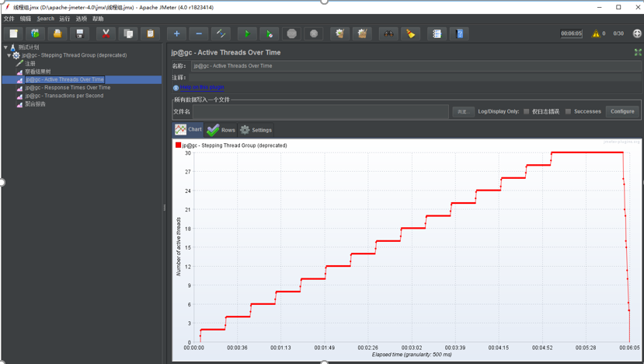The height and width of the screenshot is (364, 644).
Task: Click the Toggle enable/disable icon
Action: (221, 33)
